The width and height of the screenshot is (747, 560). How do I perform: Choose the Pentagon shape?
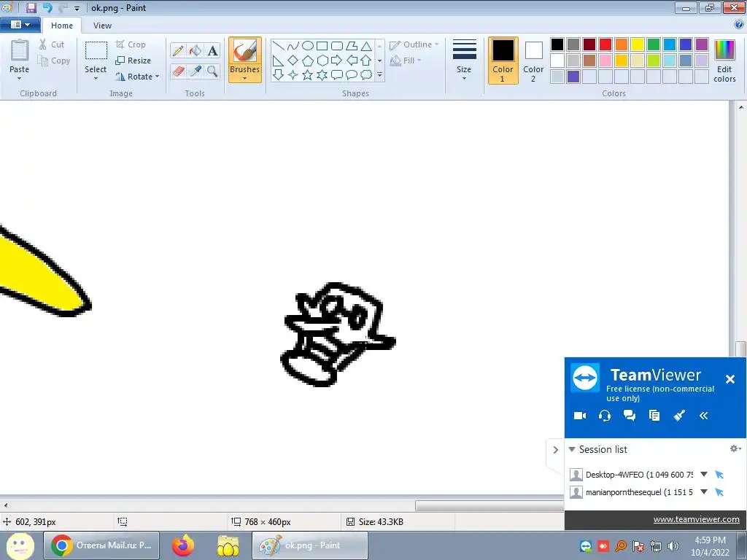point(308,61)
